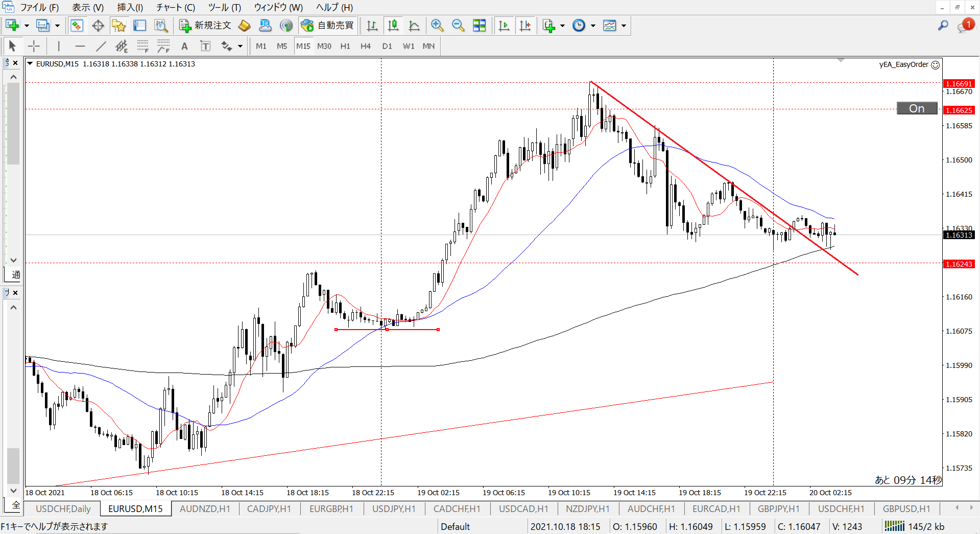Open the chart templates icon
The image size is (980, 534).
(x=610, y=25)
